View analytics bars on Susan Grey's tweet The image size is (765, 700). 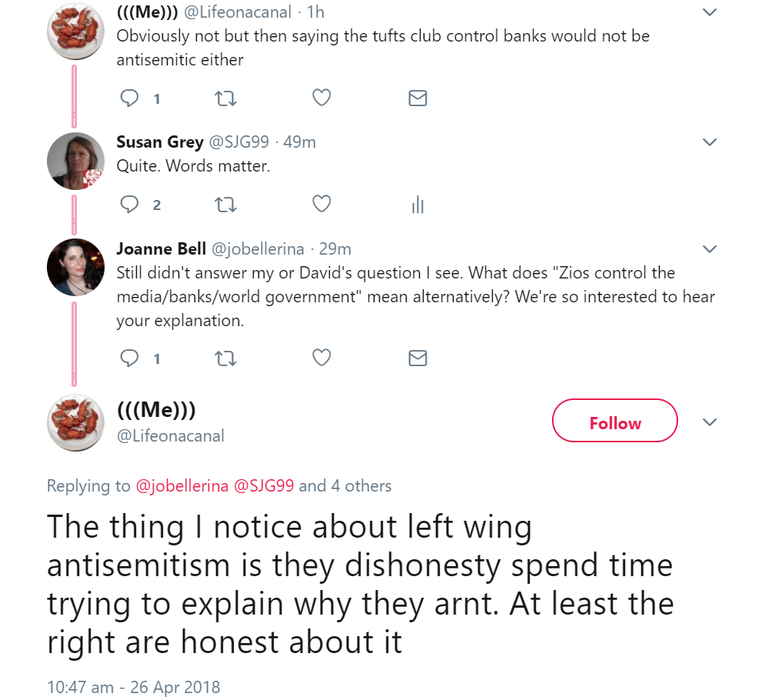(417, 205)
